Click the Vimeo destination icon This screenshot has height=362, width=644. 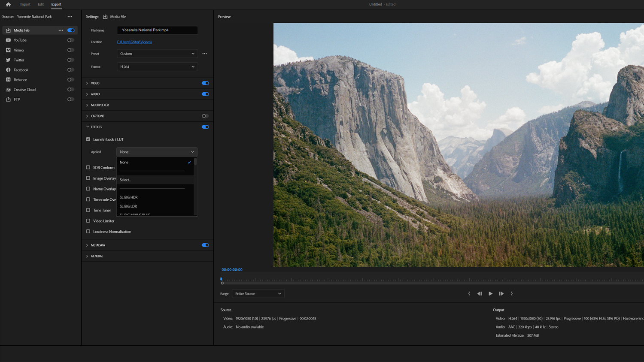(8, 50)
